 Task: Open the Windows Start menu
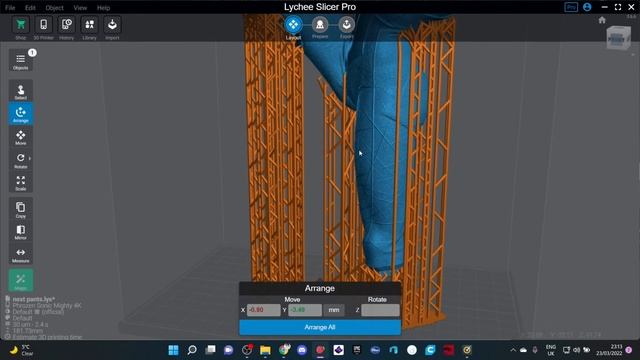(173, 350)
